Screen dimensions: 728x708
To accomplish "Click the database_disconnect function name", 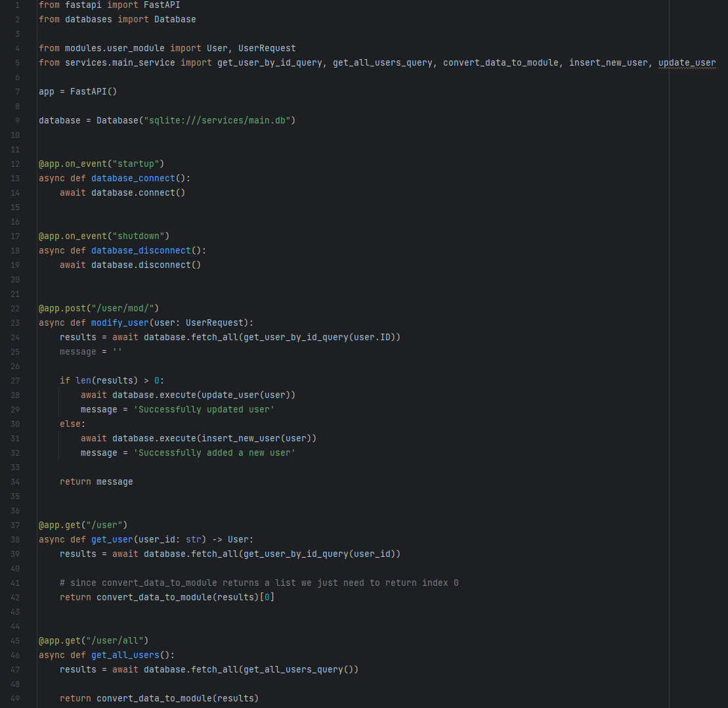I will tap(140, 250).
